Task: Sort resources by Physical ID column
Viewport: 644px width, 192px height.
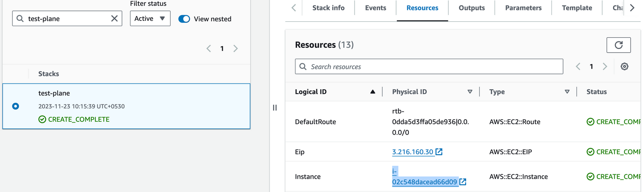Action: (x=469, y=92)
